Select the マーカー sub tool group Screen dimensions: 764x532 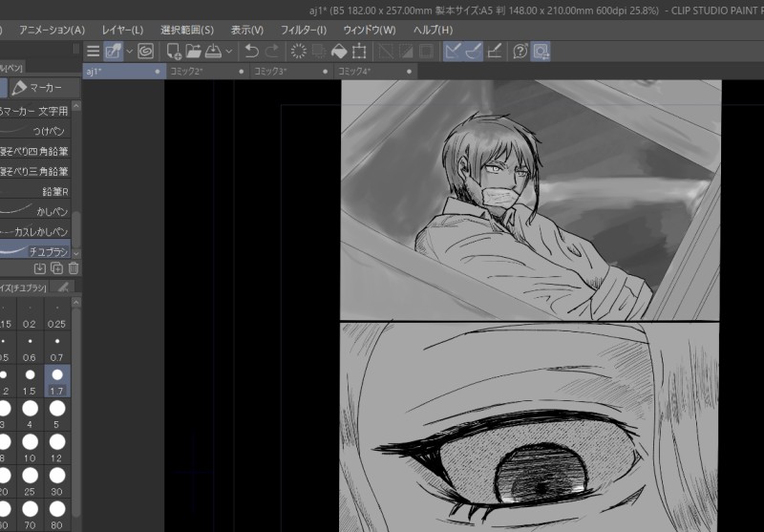44,88
